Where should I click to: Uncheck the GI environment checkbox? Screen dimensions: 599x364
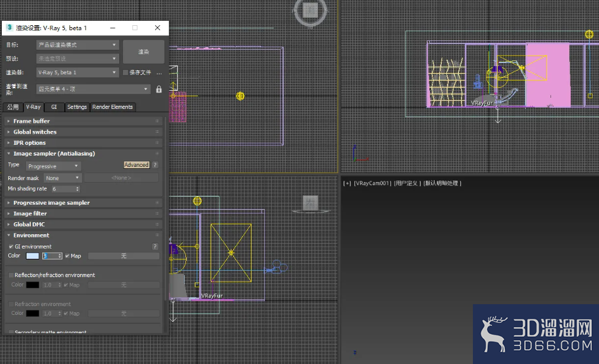pos(11,246)
